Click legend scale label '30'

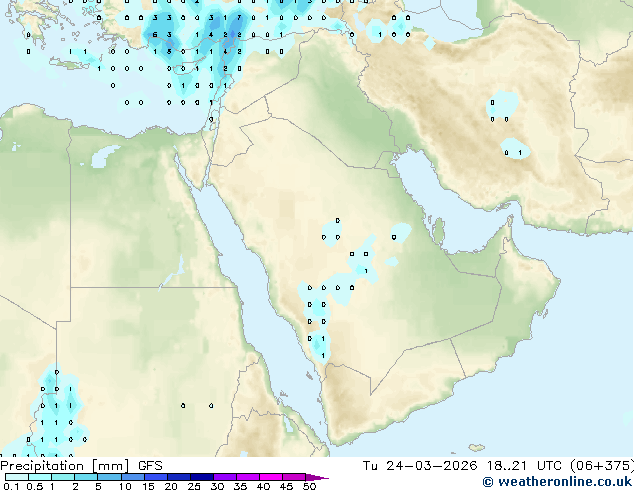tap(217, 486)
